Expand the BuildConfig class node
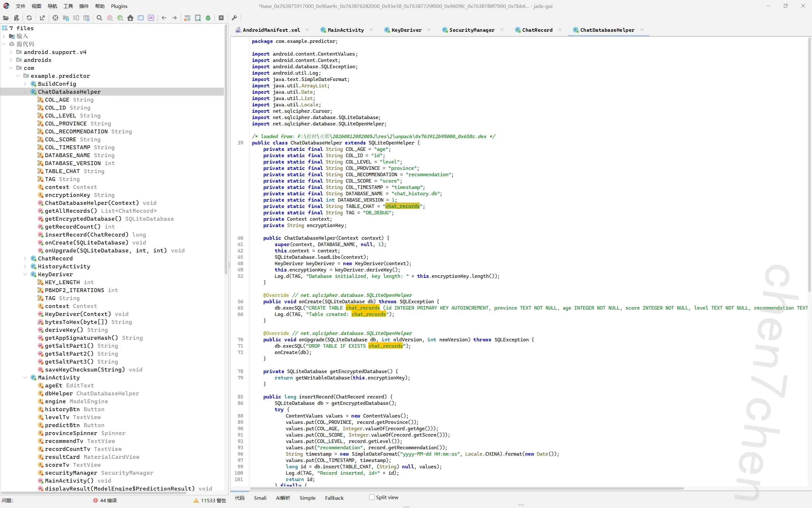 click(x=25, y=84)
